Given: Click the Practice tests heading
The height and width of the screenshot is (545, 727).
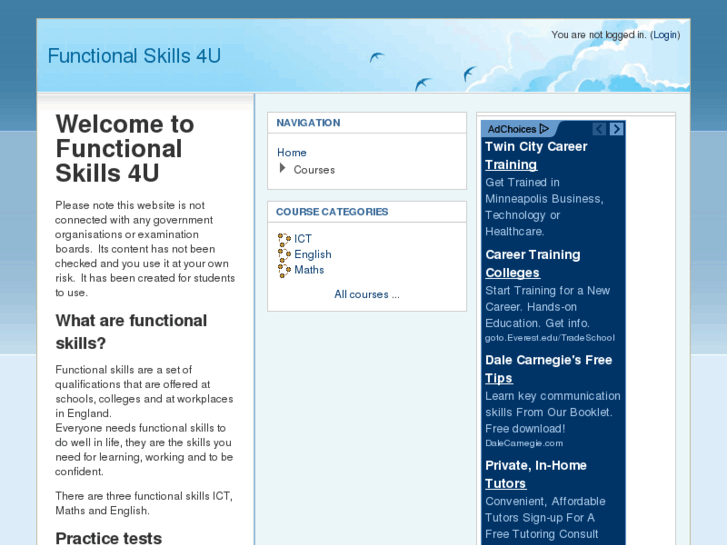Looking at the screenshot, I should click(x=108, y=538).
